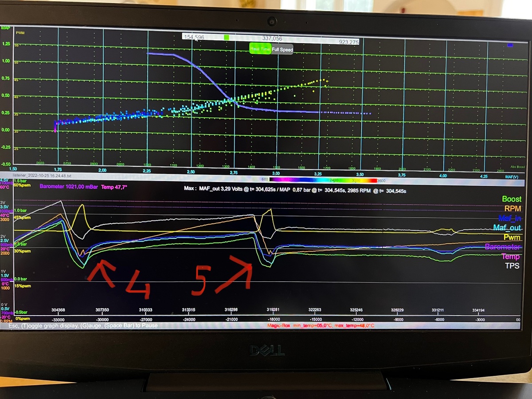Click the small blue indicator at top right
The image size is (532, 399).
[x=510, y=45]
